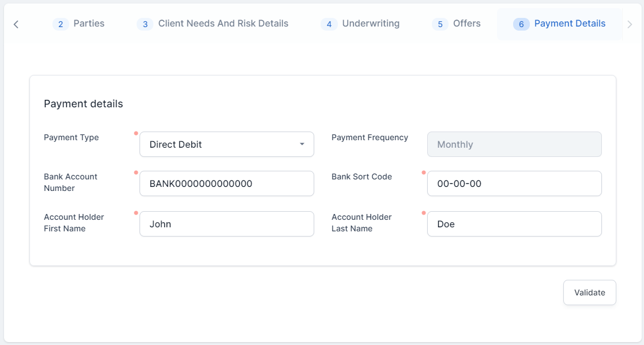Viewport: 644px width, 345px height.
Task: Click the step 3 number badge
Action: [x=145, y=24]
